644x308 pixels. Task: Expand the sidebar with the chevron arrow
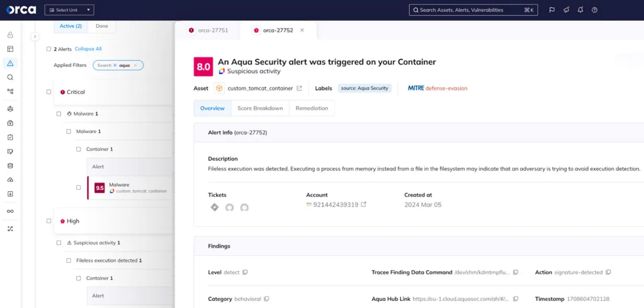[35, 37]
